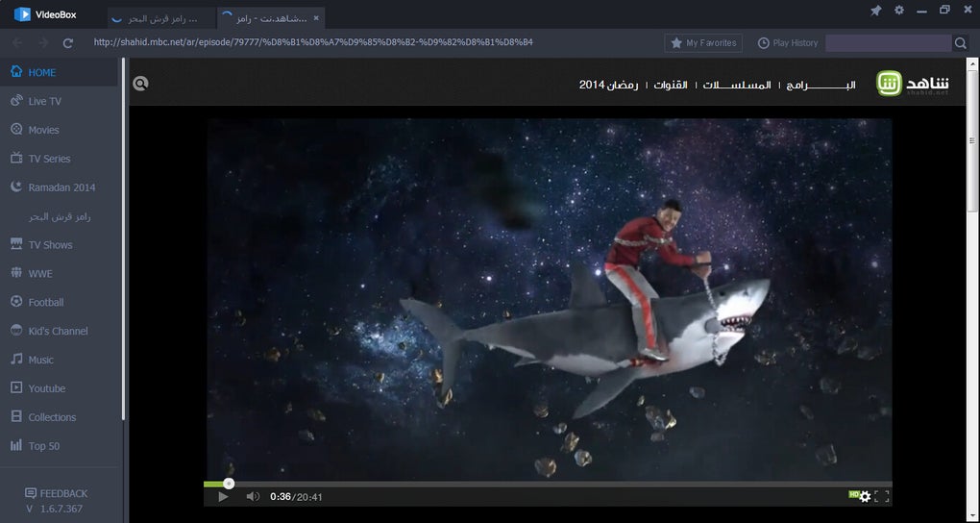980x523 pixels.
Task: Open Movies in the sidebar
Action: (x=59, y=130)
